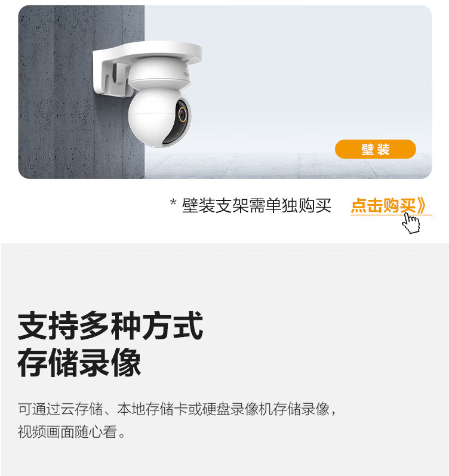Click the brand logo on camera housing
The image size is (449, 476).
pyautogui.click(x=186, y=74)
